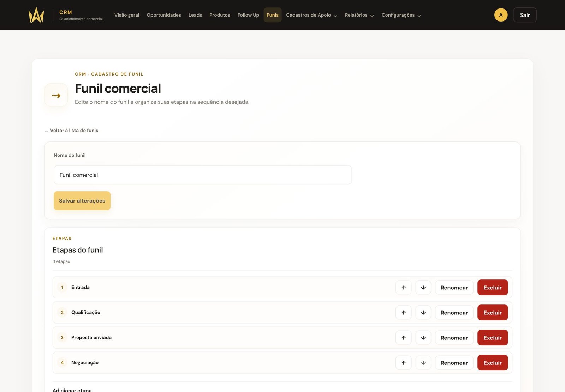Viewport: 565px width, 392px height.
Task: Rename the Qualificação stage
Action: coord(454,313)
